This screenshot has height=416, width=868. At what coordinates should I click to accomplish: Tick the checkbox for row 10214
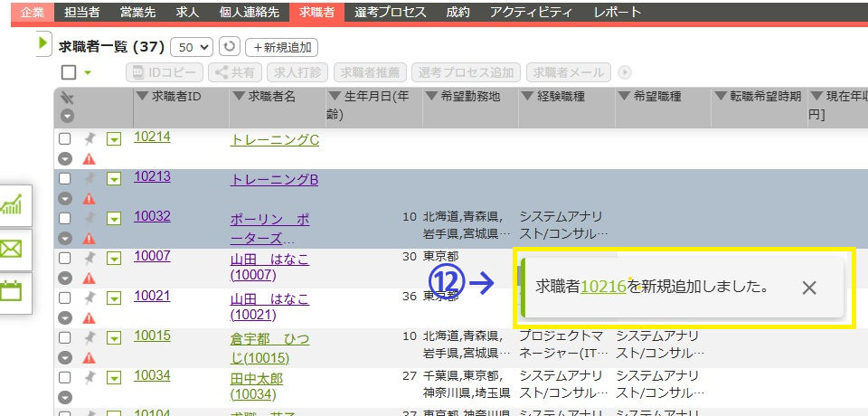pos(65,138)
